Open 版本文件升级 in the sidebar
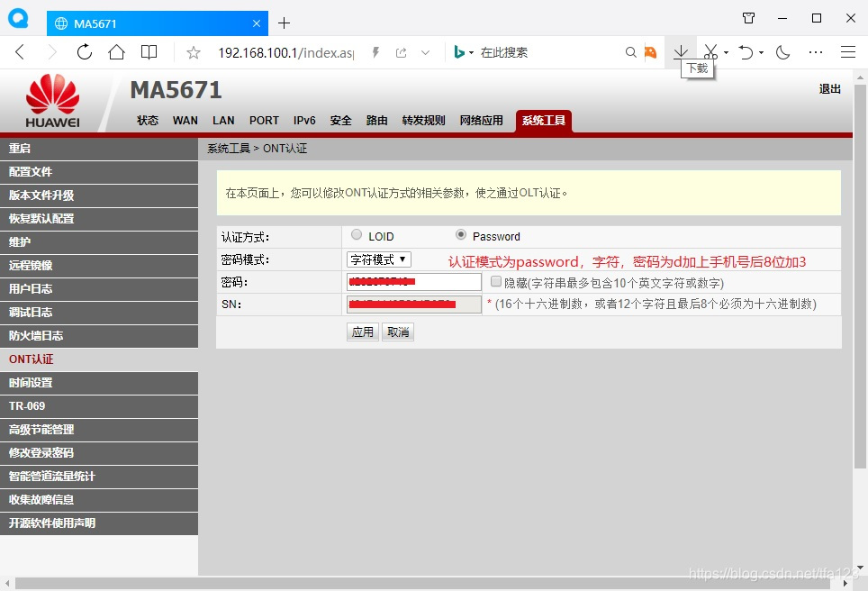 tap(99, 195)
